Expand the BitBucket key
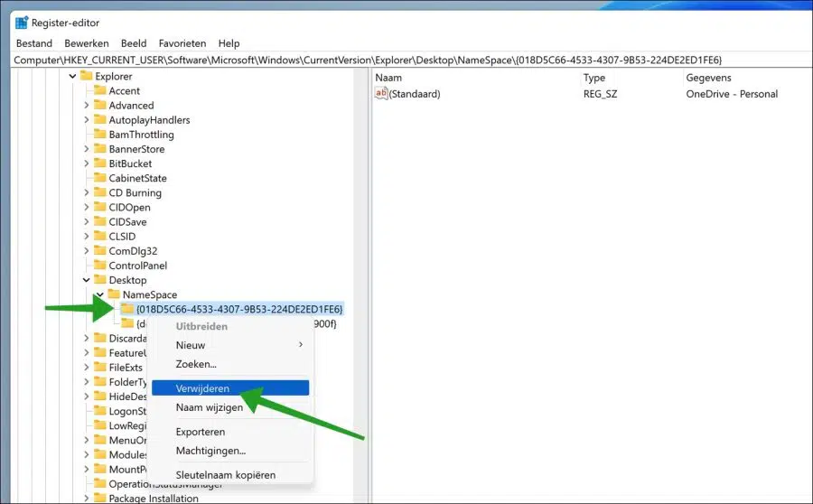Image resolution: width=813 pixels, height=504 pixels. 86,163
